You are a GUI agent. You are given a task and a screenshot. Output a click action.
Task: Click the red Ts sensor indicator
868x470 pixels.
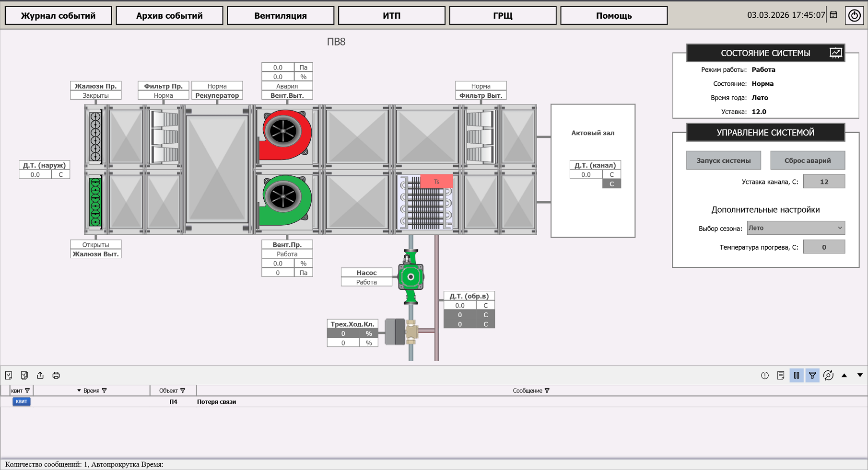pos(436,182)
